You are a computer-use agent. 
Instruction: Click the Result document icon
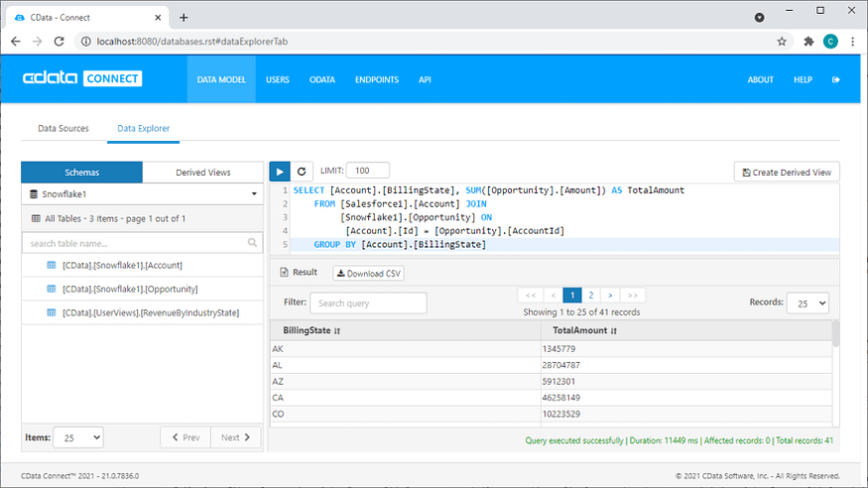[284, 272]
